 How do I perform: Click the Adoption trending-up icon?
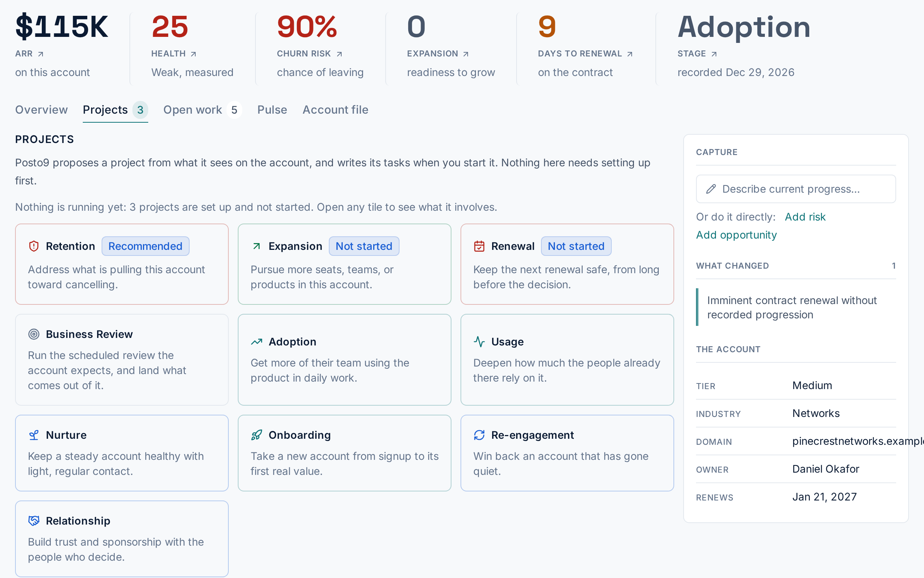click(x=257, y=342)
